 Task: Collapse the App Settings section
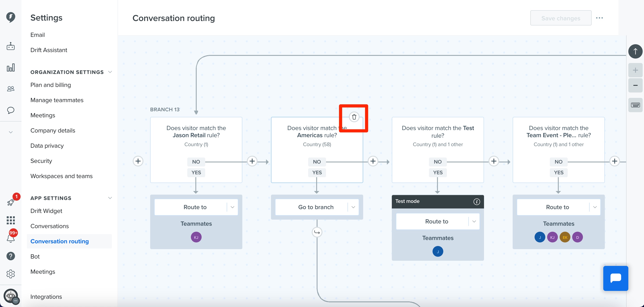[110, 198]
